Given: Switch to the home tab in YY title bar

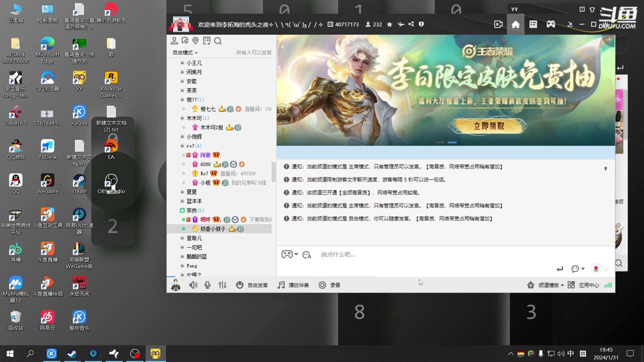Looking at the screenshot, I should 516,24.
